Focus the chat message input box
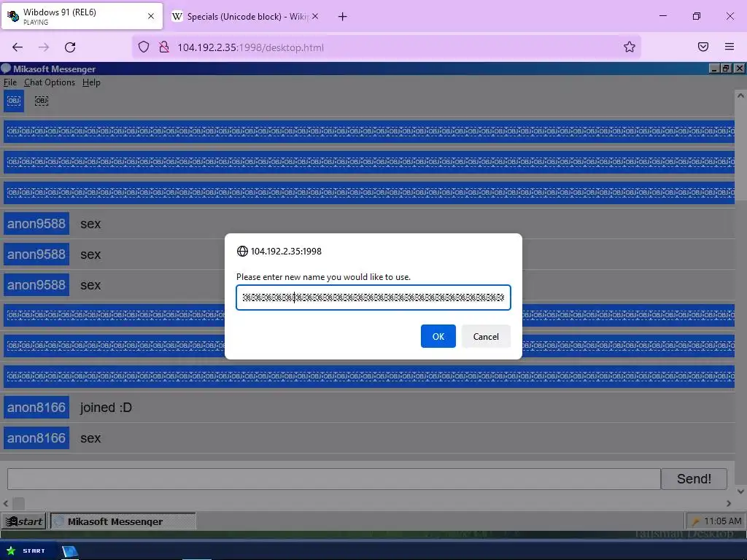The width and height of the screenshot is (747, 560). pos(333,478)
